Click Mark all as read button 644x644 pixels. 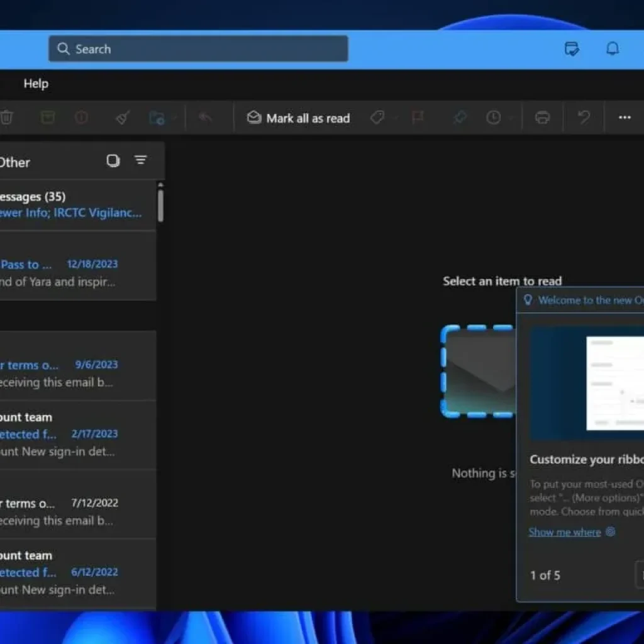click(x=298, y=118)
